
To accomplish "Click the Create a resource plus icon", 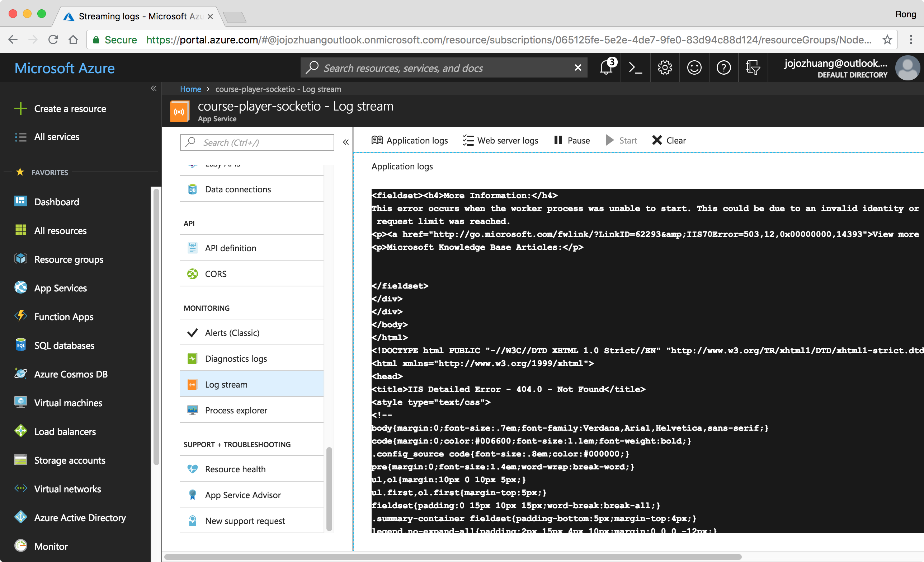I will tap(21, 108).
